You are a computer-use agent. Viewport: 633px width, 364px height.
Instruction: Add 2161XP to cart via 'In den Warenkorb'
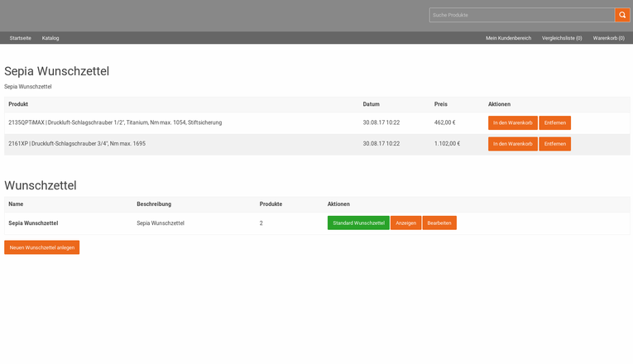[x=512, y=144]
